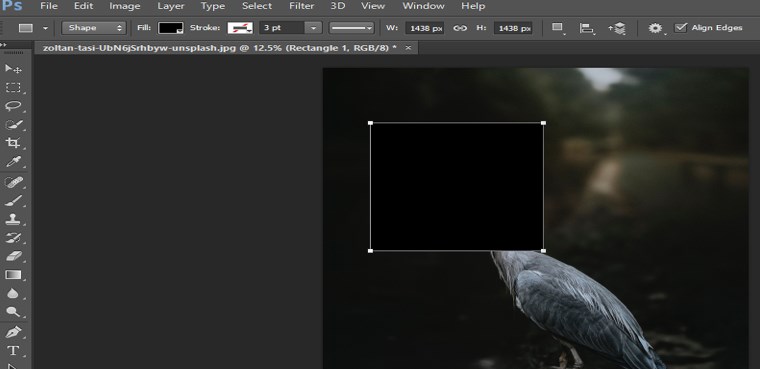Click the Stroke label in options bar
This screenshot has width=760, height=369.
(x=205, y=28)
